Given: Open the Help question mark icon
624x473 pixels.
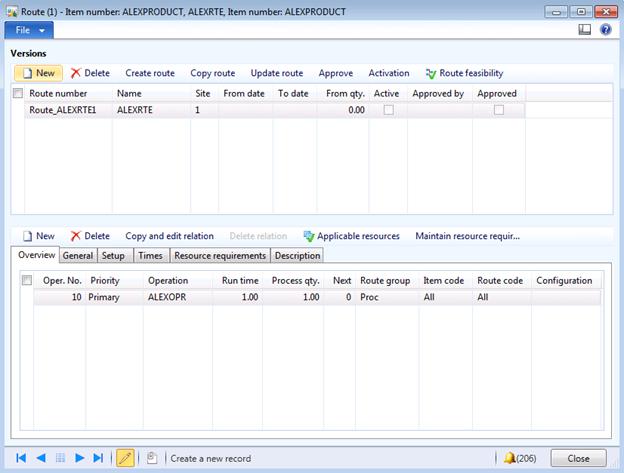Looking at the screenshot, I should coord(605,29).
